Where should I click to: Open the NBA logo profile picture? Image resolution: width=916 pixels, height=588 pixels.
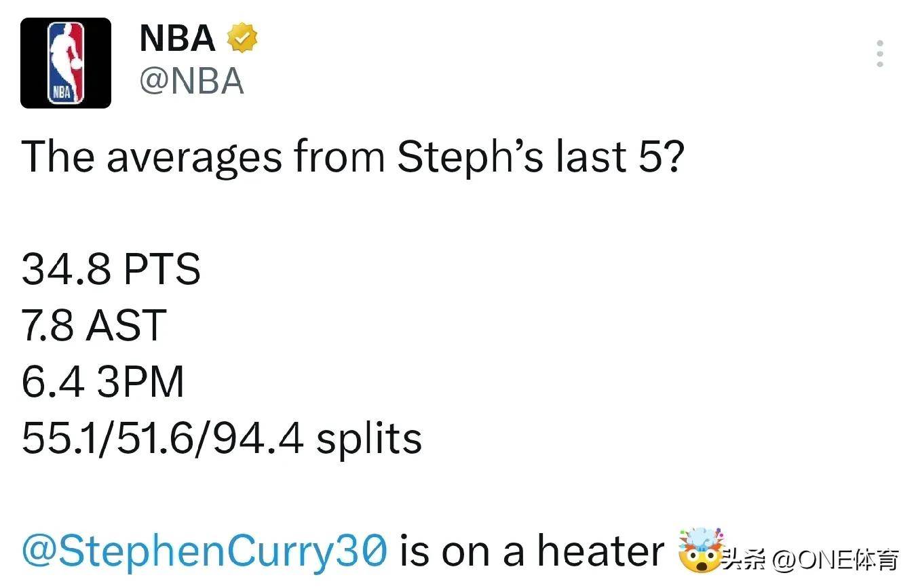(66, 63)
